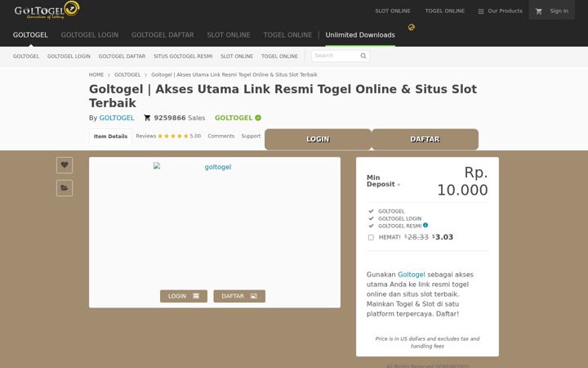
Task: Click the GOLTOGEL author link after By
Action: pyautogui.click(x=117, y=118)
